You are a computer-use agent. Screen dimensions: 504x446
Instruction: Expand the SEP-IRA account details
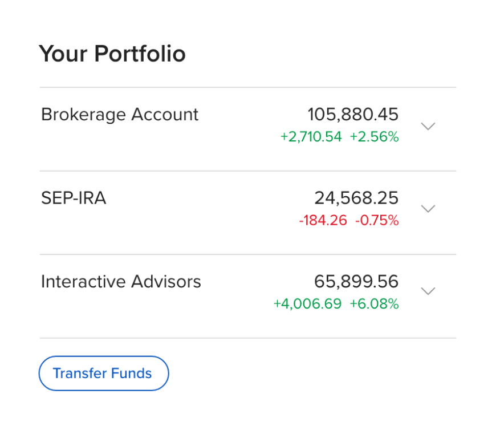coord(428,209)
